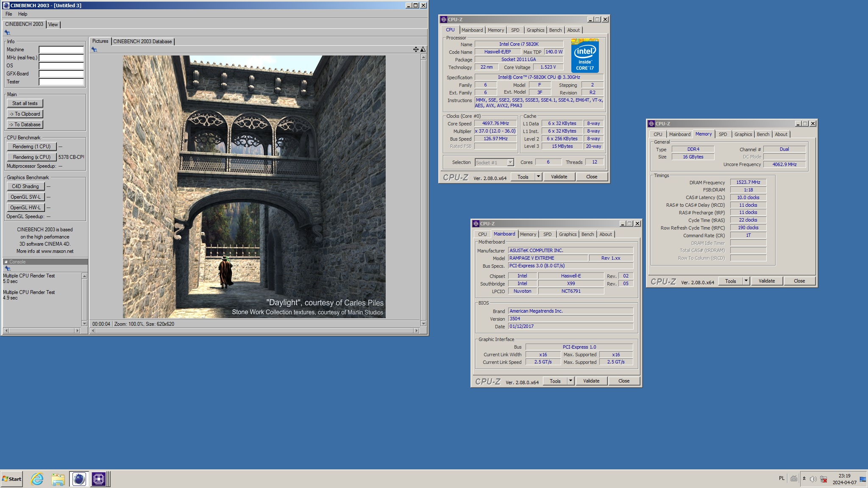This screenshot has width=868, height=488.
Task: Open the Help menu in Cinebench
Action: (x=22, y=14)
